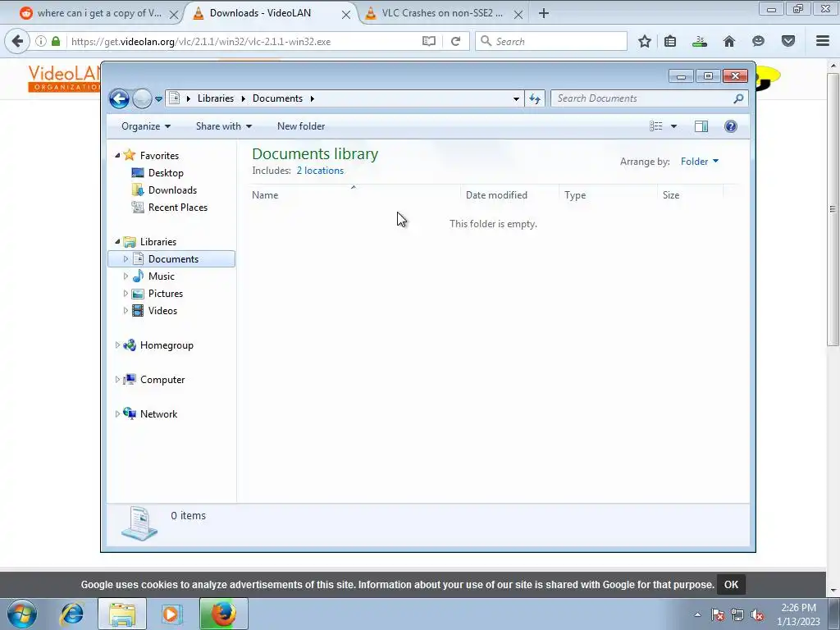Open the Share with menu
Image resolution: width=840 pixels, height=630 pixels.
point(223,126)
